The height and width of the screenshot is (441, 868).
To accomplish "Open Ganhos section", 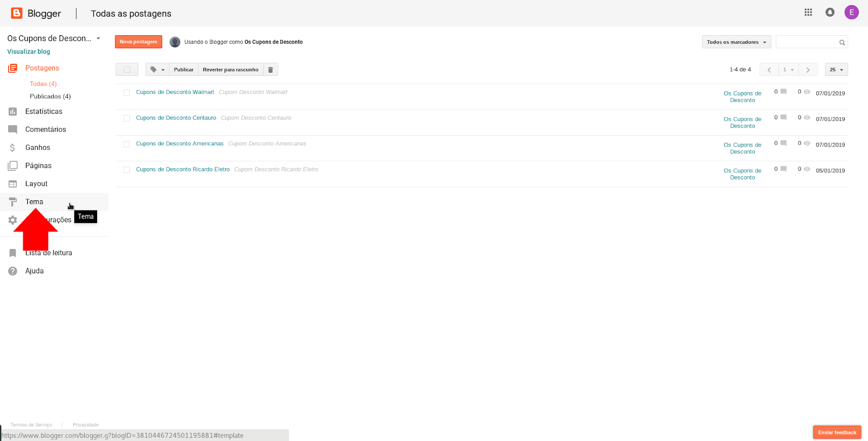I will coord(37,148).
